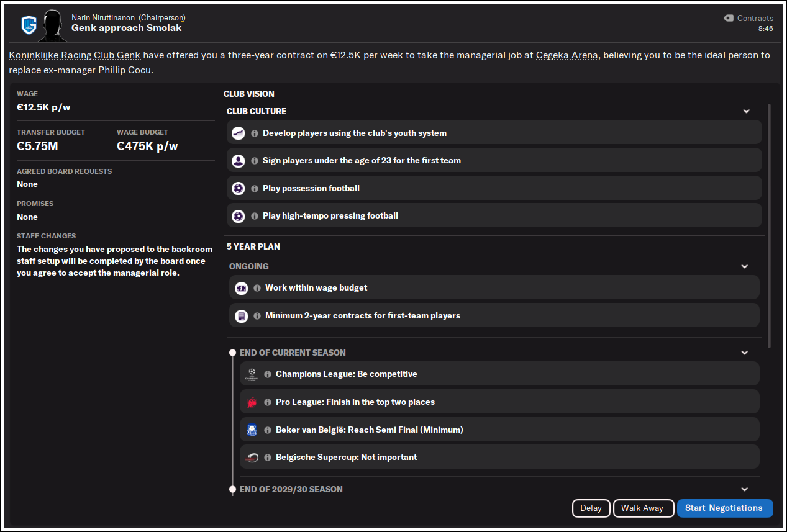Collapse the End of Current Season section
The height and width of the screenshot is (532, 787).
coord(745,353)
